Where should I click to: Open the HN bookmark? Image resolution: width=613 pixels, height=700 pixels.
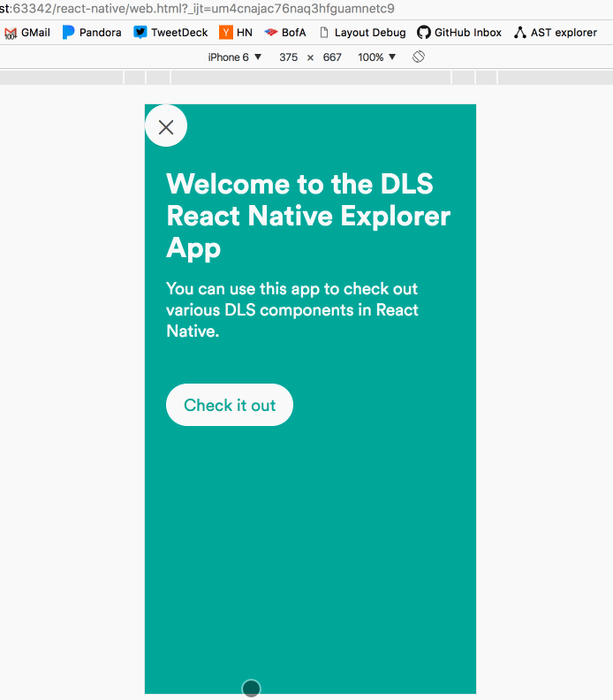pos(236,33)
